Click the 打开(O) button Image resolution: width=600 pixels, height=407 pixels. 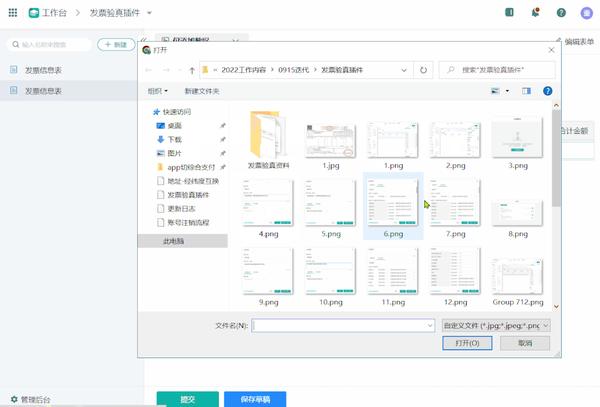(467, 343)
